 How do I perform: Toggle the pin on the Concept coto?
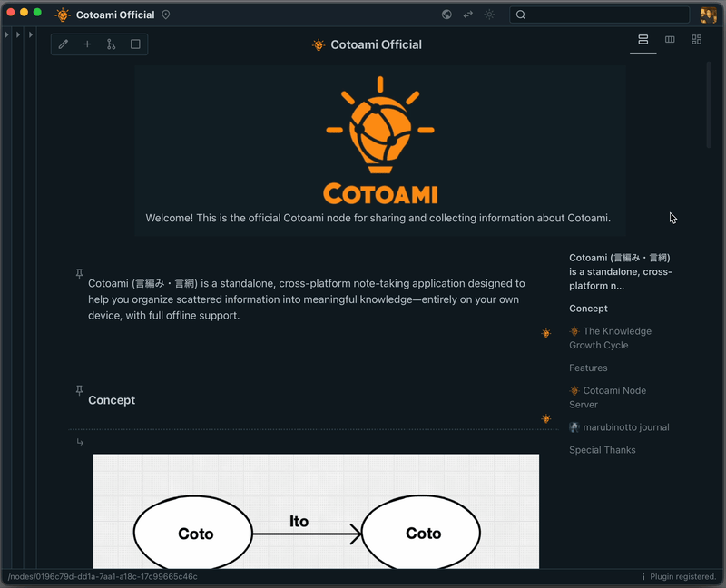coord(79,389)
